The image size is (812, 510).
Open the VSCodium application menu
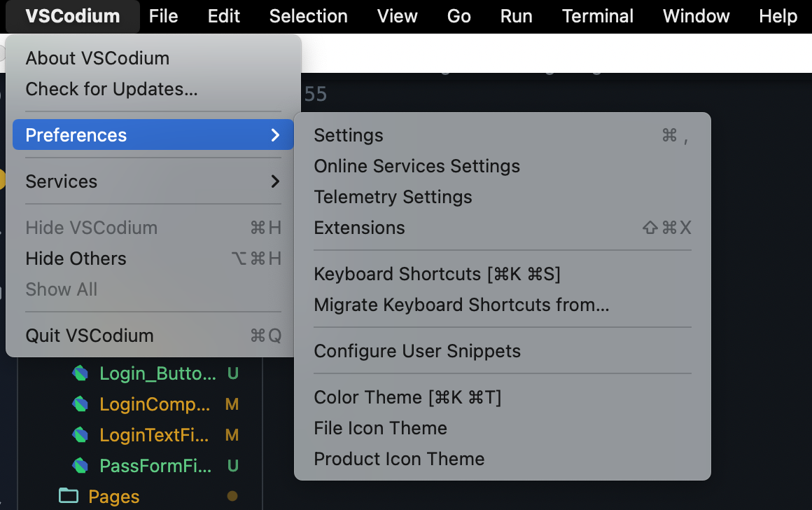pos(73,17)
